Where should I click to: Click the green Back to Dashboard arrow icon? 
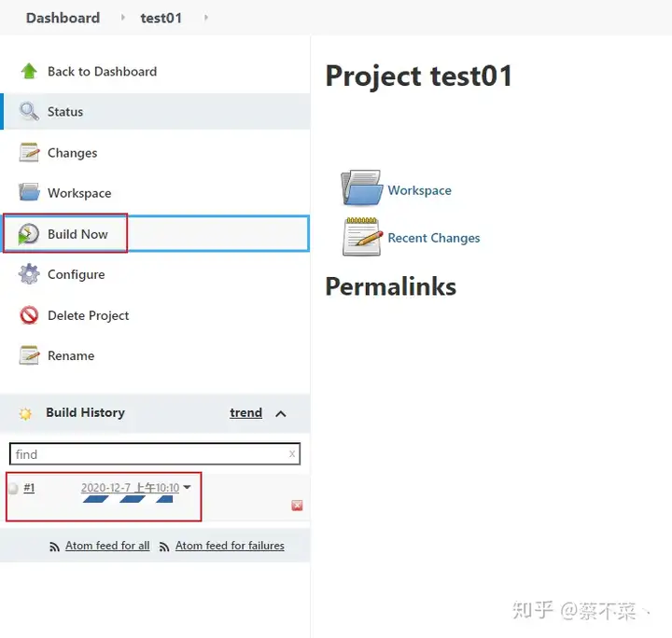coord(29,71)
